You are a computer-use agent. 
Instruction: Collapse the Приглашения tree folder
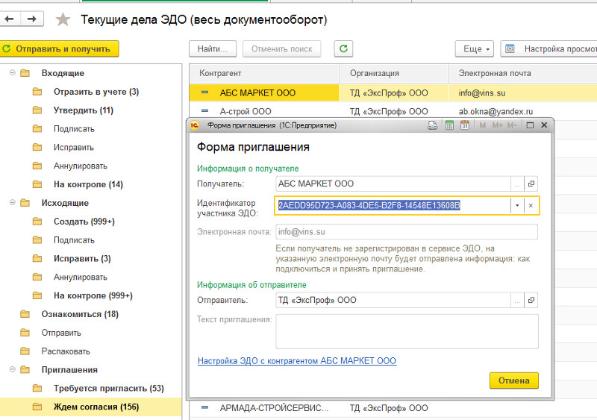12,369
